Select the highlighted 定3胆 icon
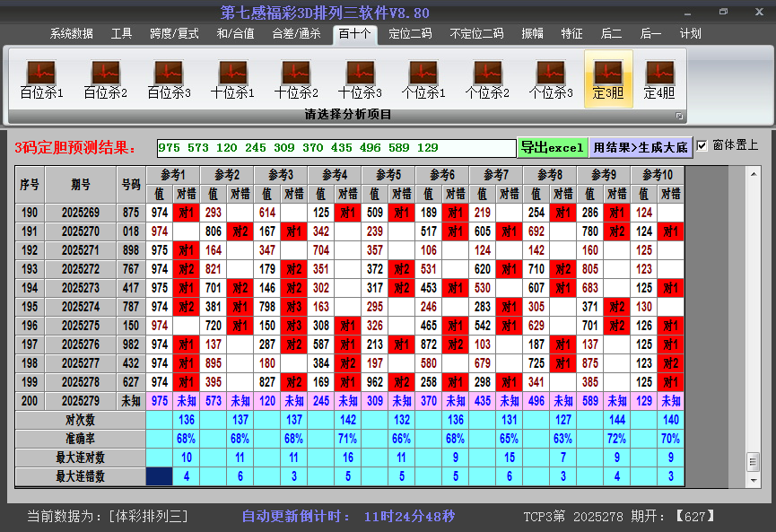This screenshot has height=532, width=776. point(608,74)
